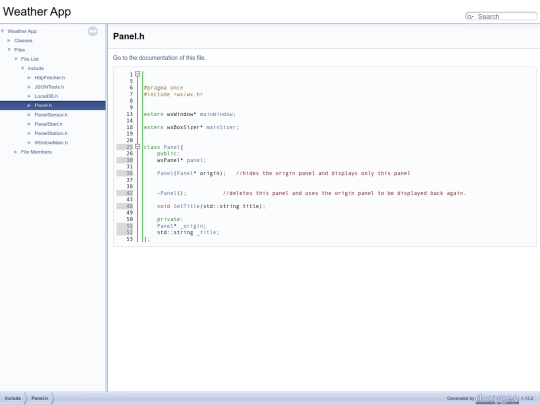The width and height of the screenshot is (540, 405).
Task: Select JSONTools.h in the file tree
Action: (x=49, y=87)
